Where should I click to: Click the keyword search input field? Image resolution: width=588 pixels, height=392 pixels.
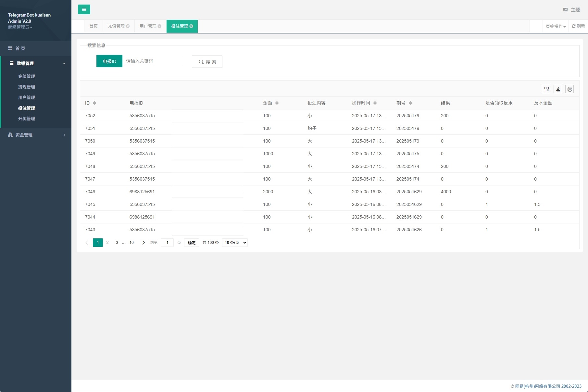pyautogui.click(x=153, y=61)
